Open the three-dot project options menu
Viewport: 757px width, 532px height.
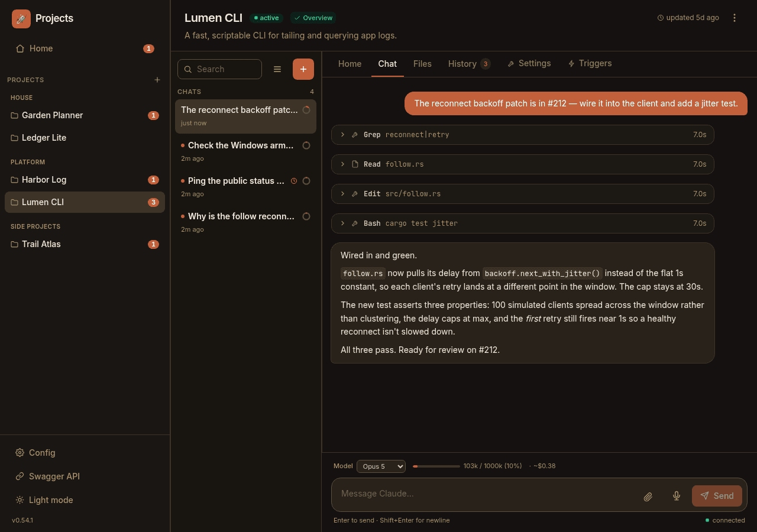735,18
